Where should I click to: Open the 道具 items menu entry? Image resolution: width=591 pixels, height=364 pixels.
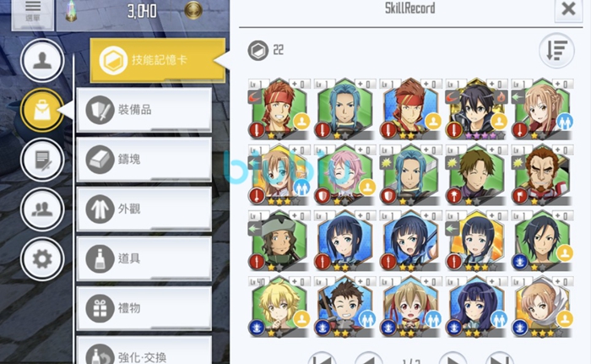point(144,258)
